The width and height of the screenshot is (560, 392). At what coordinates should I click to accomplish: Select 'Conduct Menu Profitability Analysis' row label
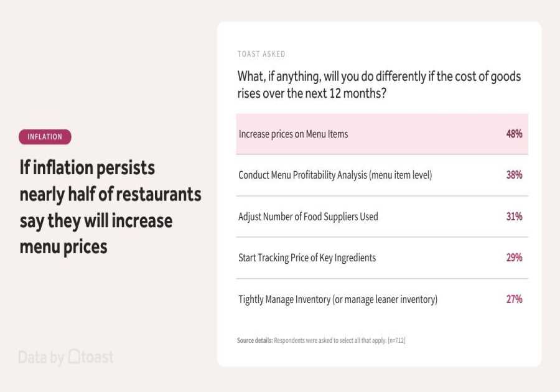(x=335, y=175)
